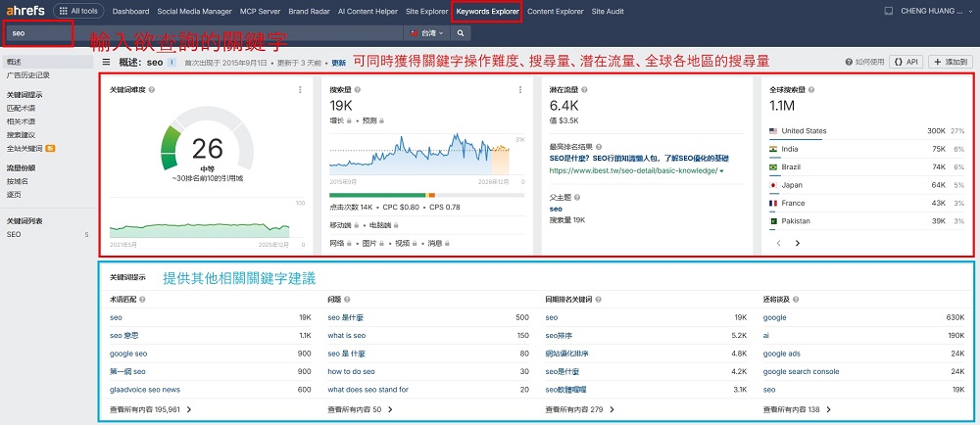Click the keyword difficulty gauge showing 26
The image size is (980, 425).
coord(207,140)
